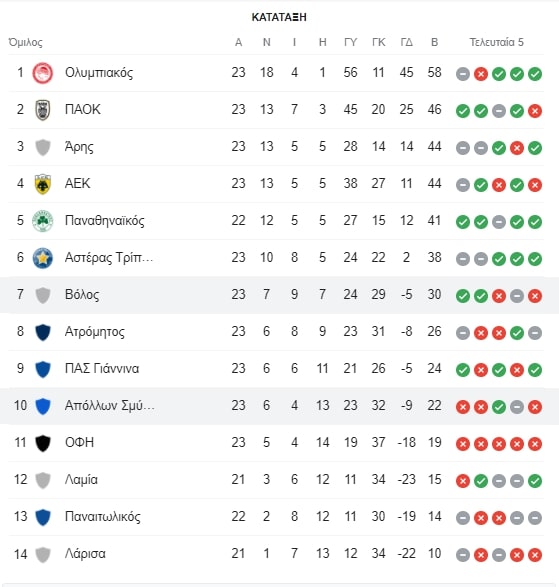This screenshot has width=559, height=587.
Task: Click the Αστέρας Τρίπολης star crest
Action: click(x=43, y=258)
